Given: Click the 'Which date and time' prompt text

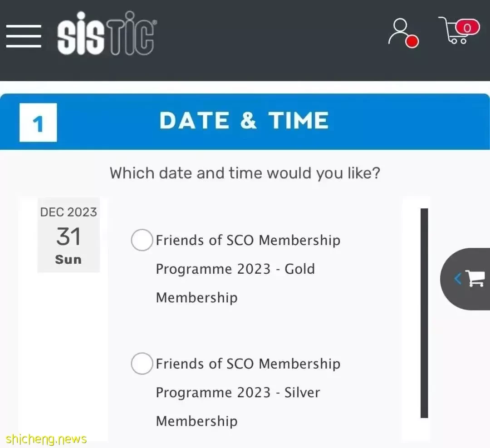Looking at the screenshot, I should 245,173.
